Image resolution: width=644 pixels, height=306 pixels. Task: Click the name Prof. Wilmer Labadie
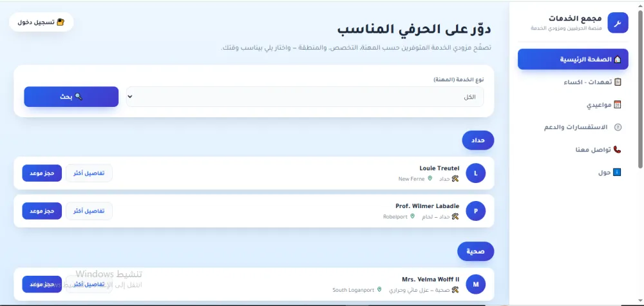point(428,206)
